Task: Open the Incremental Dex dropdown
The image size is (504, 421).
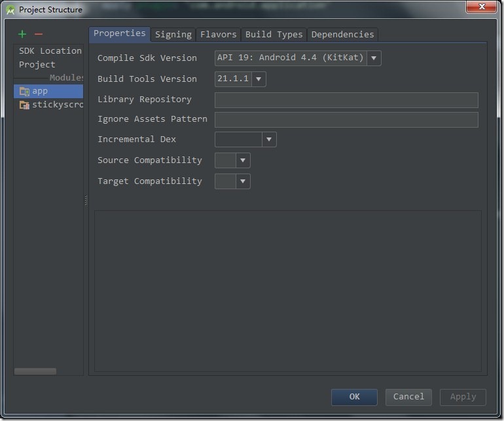Action: (x=269, y=139)
